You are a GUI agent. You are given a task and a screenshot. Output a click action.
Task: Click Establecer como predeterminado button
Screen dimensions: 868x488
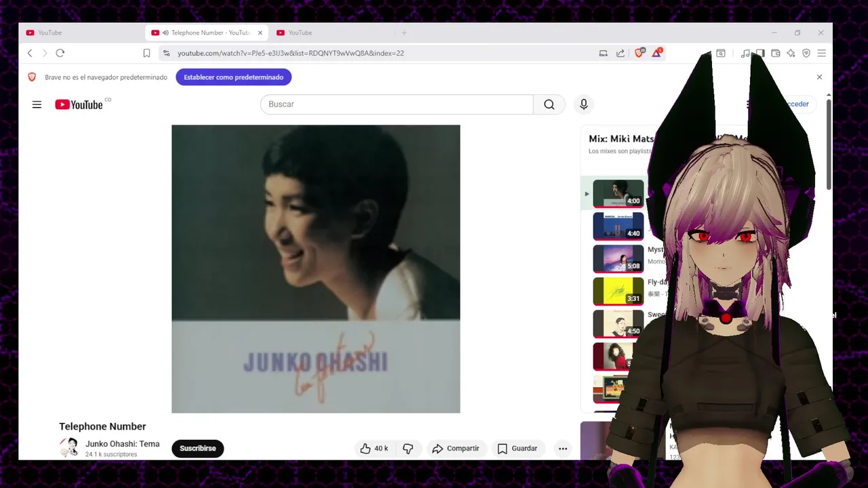(x=234, y=77)
